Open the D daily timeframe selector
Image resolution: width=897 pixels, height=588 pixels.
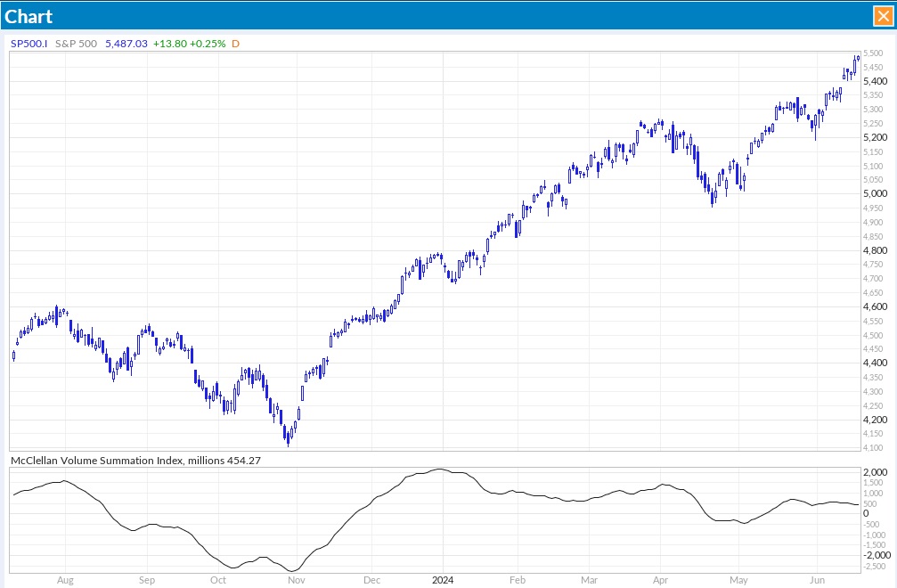[236, 43]
